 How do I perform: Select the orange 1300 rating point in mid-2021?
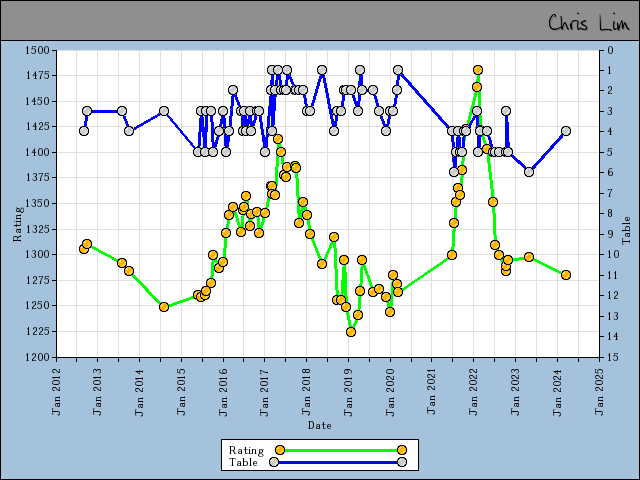(x=452, y=255)
